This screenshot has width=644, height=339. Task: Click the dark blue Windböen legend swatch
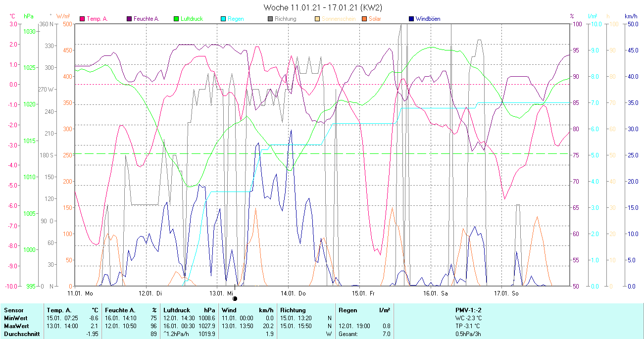(411, 19)
